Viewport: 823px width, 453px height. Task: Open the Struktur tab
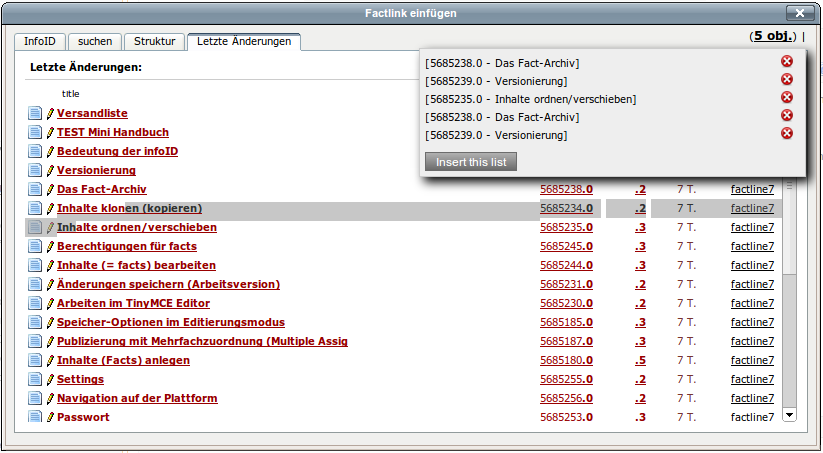pos(155,41)
